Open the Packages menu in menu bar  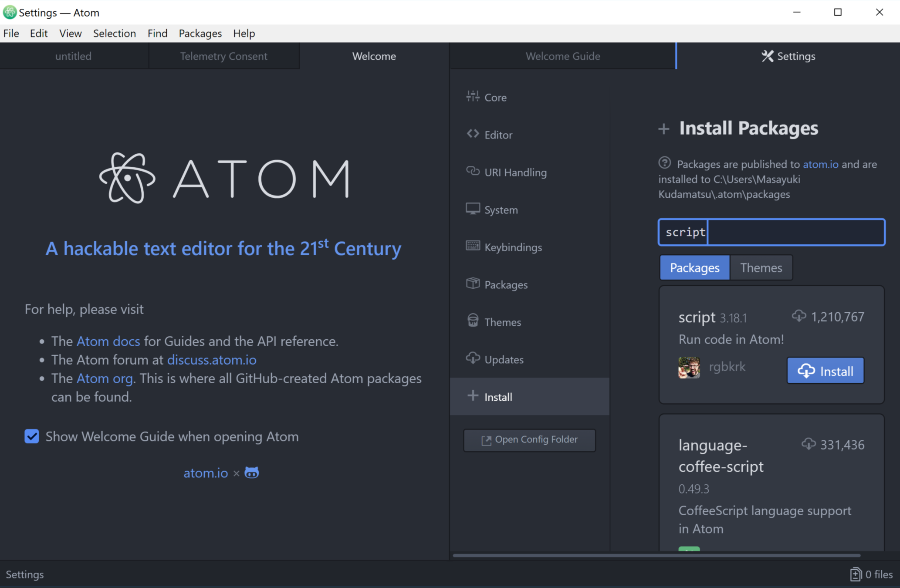point(200,34)
